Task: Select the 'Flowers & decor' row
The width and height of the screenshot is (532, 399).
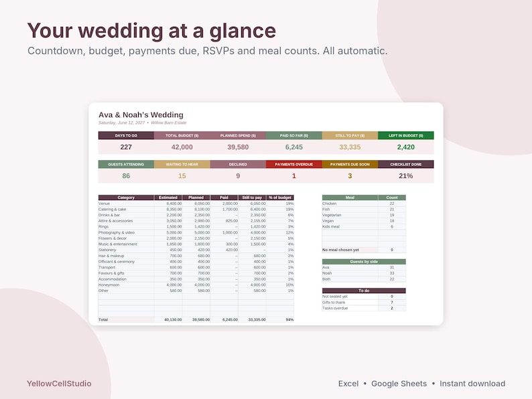Action: 196,238
